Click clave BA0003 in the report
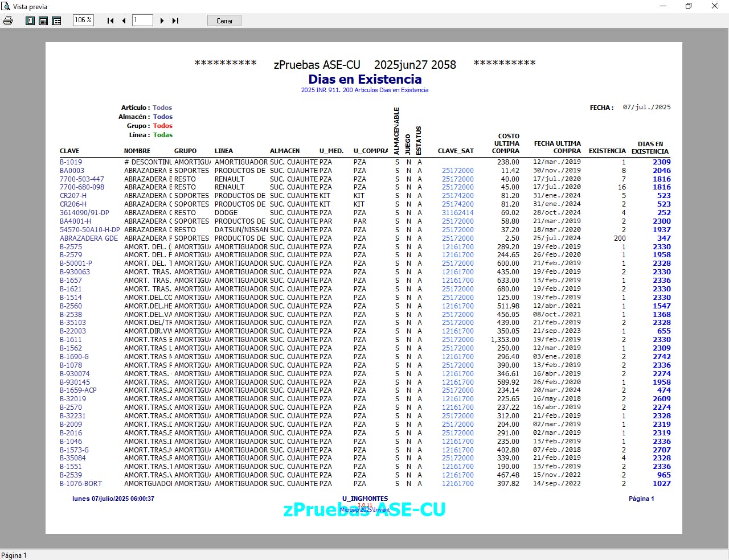The image size is (729, 560). pyautogui.click(x=72, y=170)
